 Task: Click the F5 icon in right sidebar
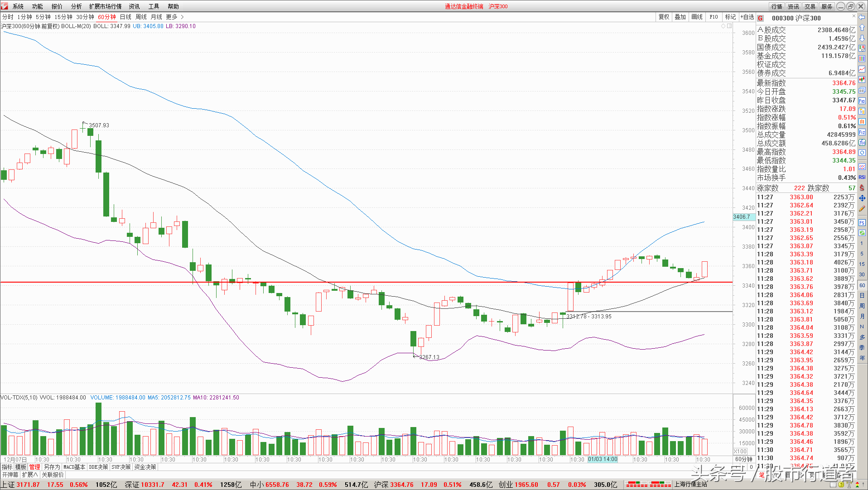click(x=862, y=222)
